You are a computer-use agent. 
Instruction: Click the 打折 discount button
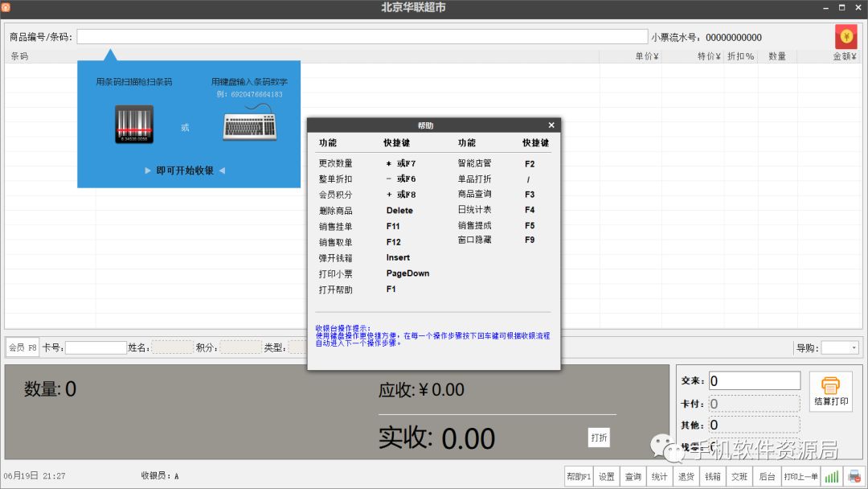(599, 438)
